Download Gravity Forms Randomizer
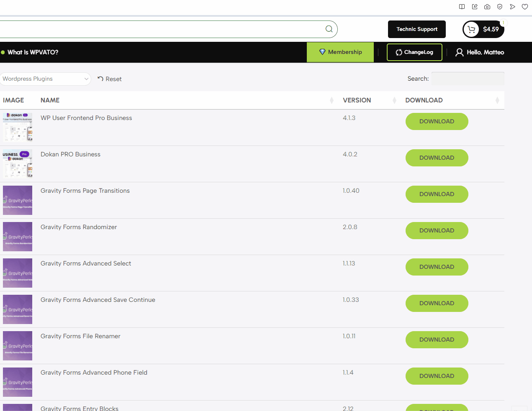The image size is (532, 411). pyautogui.click(x=437, y=230)
